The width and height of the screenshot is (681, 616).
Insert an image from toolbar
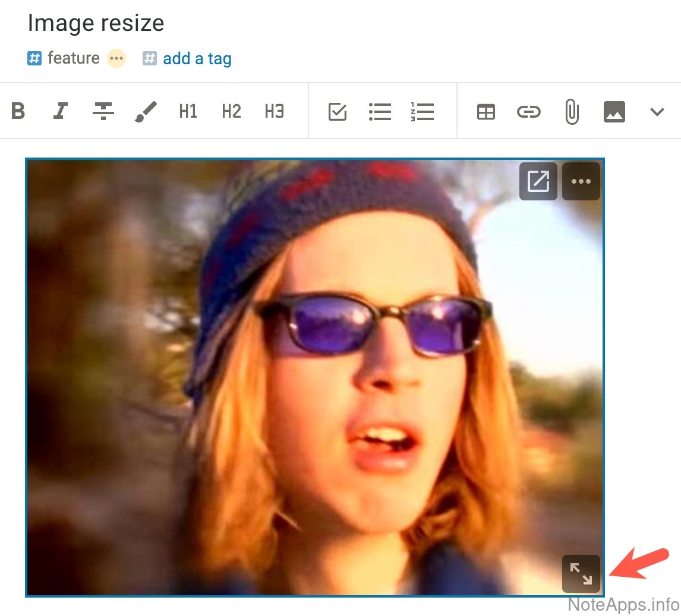pos(614,111)
